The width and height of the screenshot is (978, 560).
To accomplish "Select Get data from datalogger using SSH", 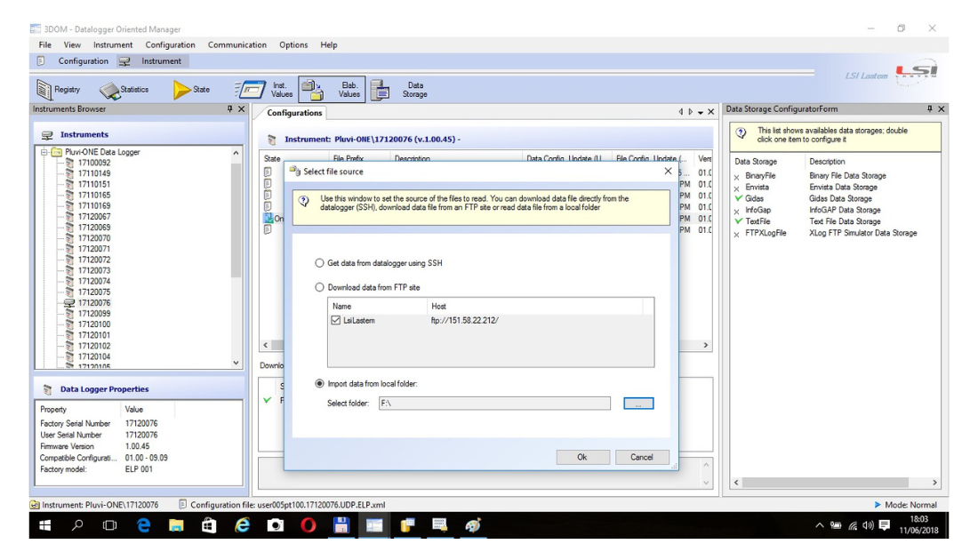I will (320, 263).
